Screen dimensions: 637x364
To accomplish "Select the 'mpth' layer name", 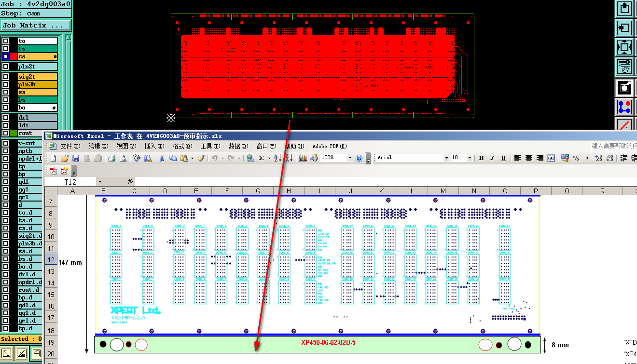I will 29,151.
